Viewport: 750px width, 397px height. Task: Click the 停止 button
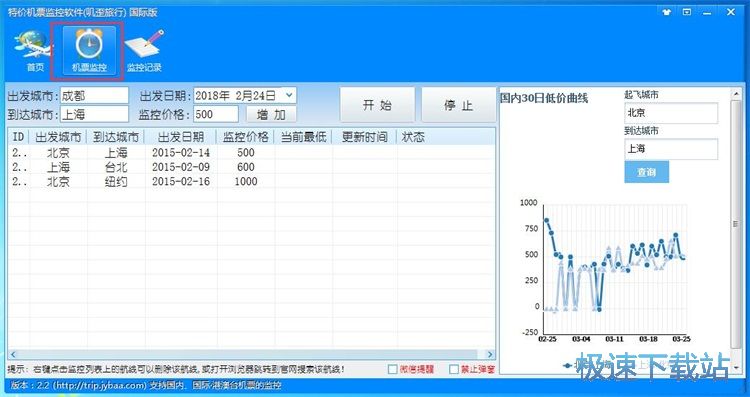coord(458,105)
